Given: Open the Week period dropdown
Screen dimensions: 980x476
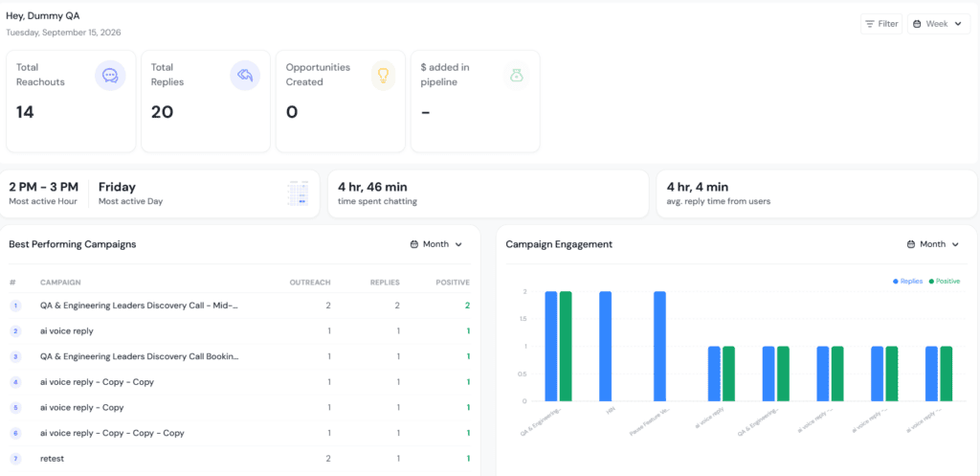Looking at the screenshot, I should click(939, 24).
